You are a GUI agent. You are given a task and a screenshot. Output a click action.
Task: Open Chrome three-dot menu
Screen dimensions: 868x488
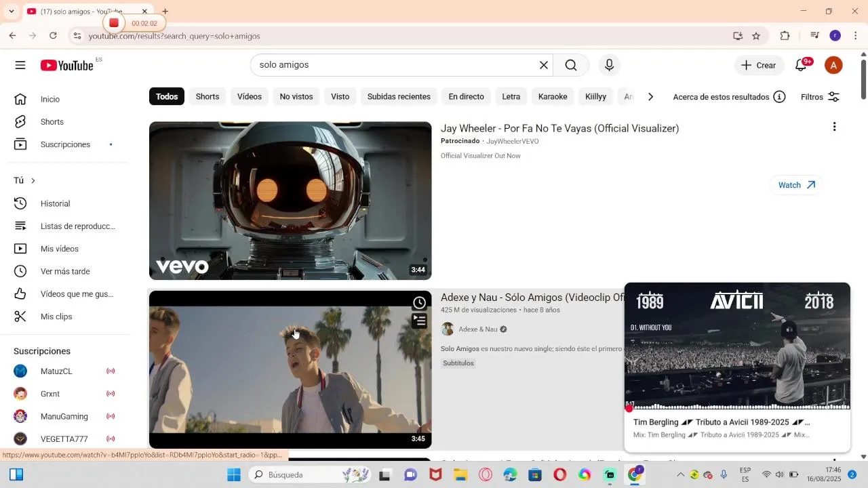(856, 36)
